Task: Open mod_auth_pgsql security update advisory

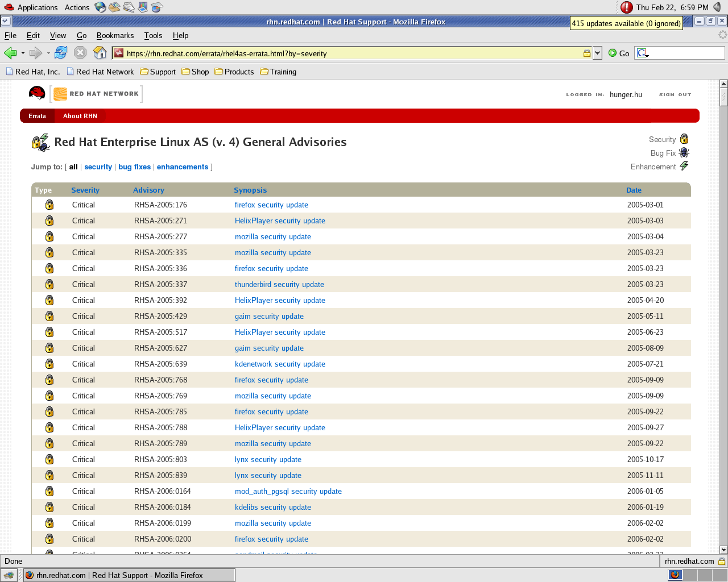Action: [x=288, y=492]
